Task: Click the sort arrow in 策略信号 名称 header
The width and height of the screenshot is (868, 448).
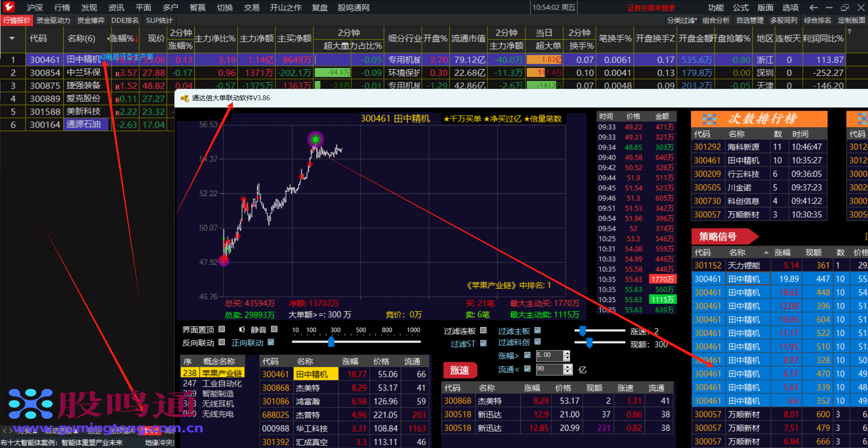Action: click(x=766, y=252)
